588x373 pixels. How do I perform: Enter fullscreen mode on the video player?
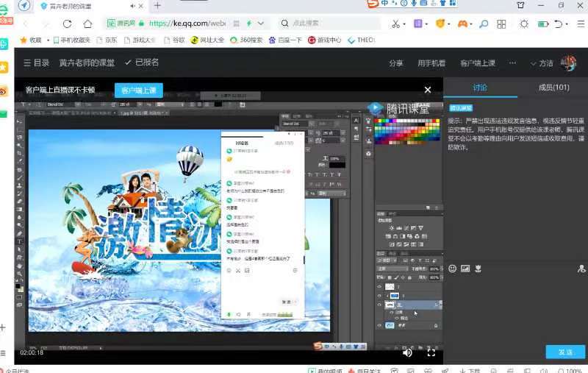point(431,352)
